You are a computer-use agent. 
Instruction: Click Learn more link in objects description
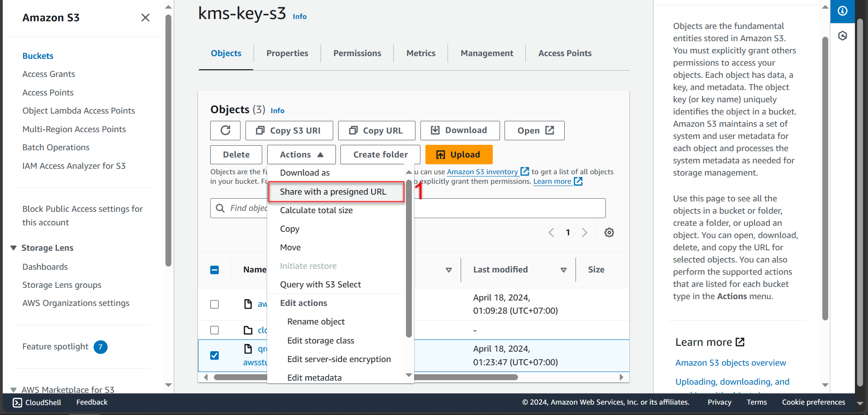pos(557,181)
